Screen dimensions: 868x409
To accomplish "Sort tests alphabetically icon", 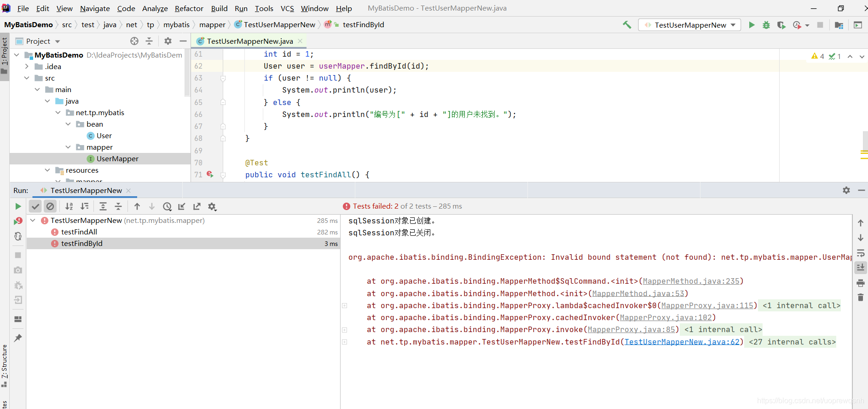I will (x=69, y=206).
